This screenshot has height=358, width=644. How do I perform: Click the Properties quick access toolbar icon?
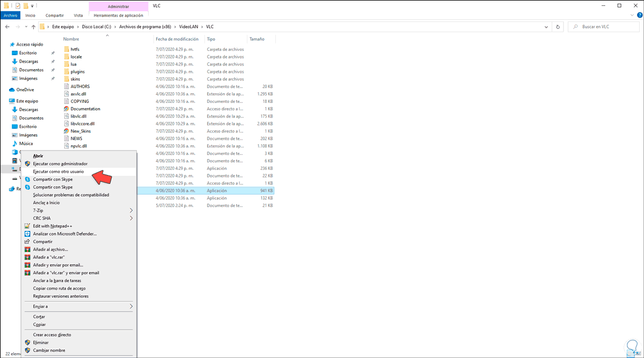[18, 5]
